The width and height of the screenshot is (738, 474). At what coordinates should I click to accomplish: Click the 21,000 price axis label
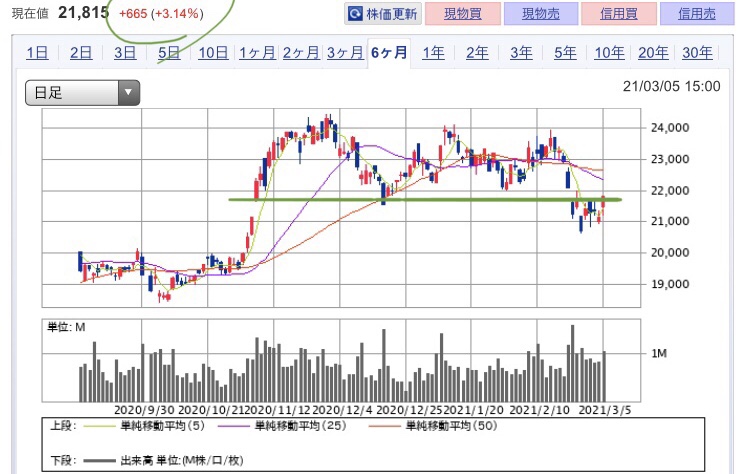click(x=670, y=221)
